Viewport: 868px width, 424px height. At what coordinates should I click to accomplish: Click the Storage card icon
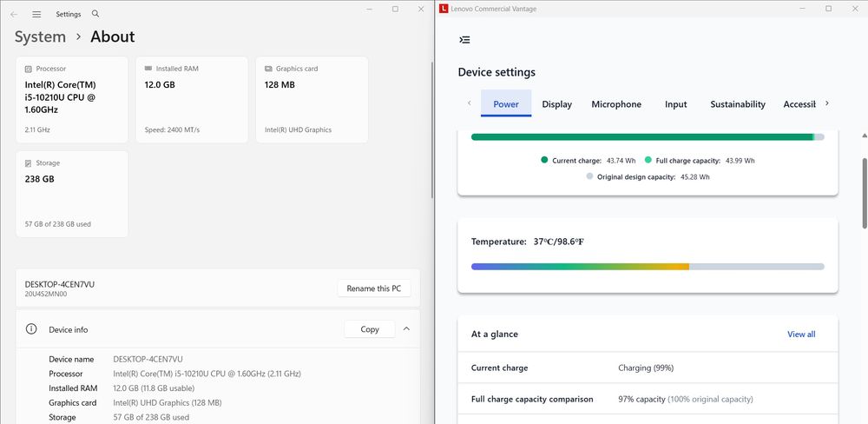coord(29,163)
